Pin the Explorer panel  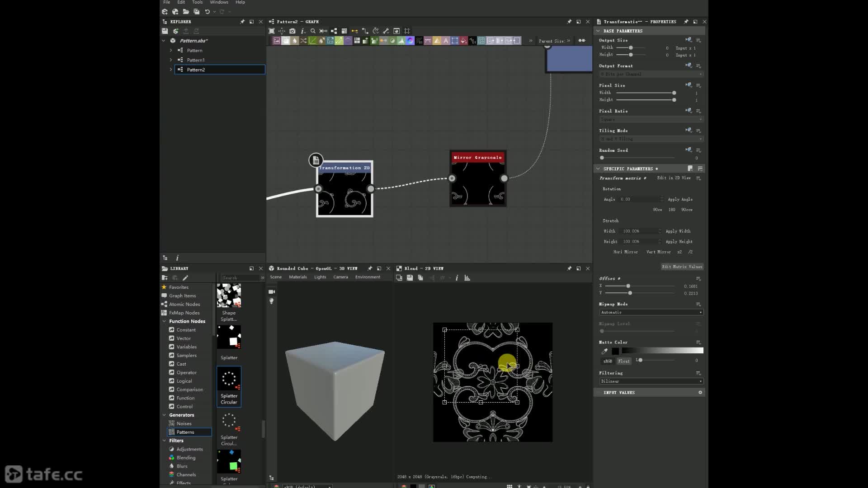click(242, 22)
